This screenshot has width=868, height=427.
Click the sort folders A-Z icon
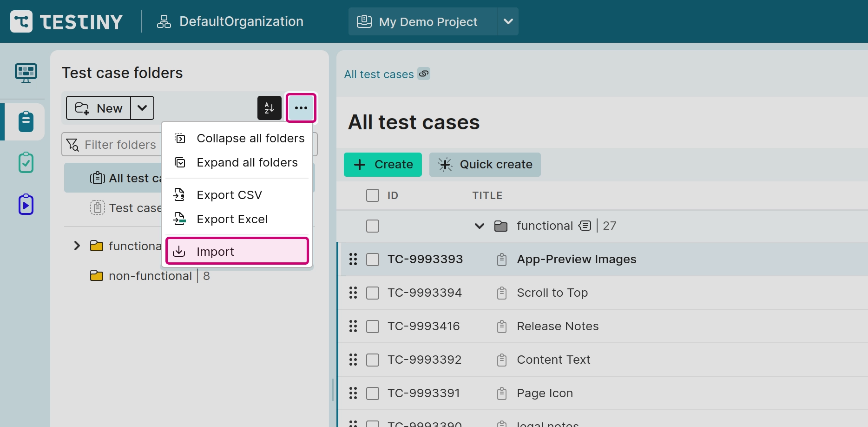pos(270,108)
